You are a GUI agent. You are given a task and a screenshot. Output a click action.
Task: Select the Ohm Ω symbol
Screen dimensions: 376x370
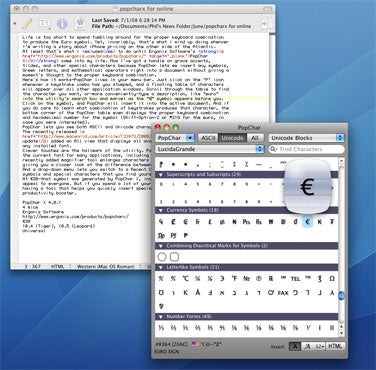pyautogui.click(x=332, y=279)
